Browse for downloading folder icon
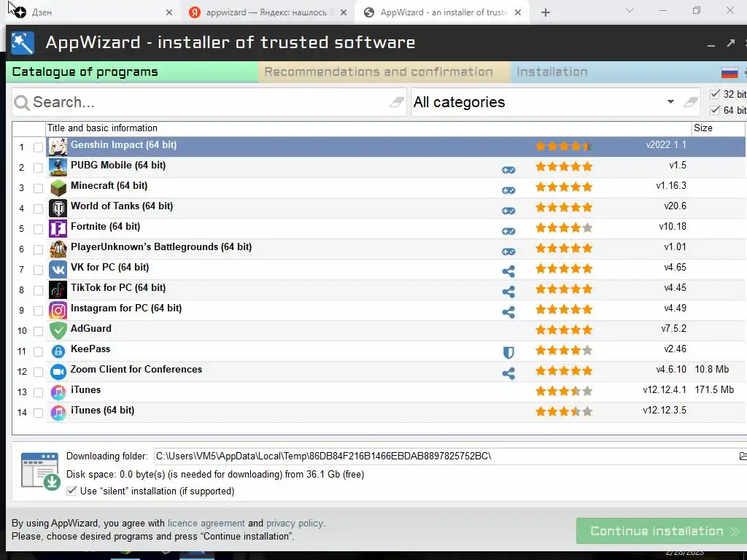 point(743,456)
